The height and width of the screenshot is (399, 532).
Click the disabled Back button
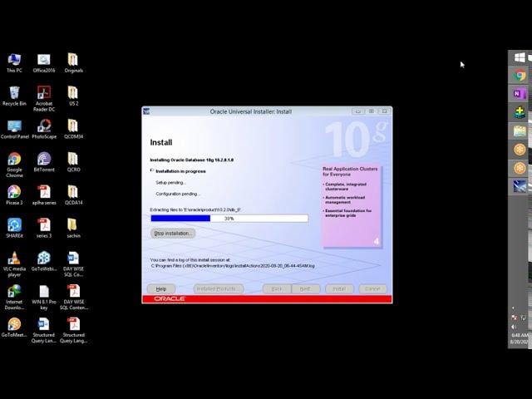pos(277,288)
